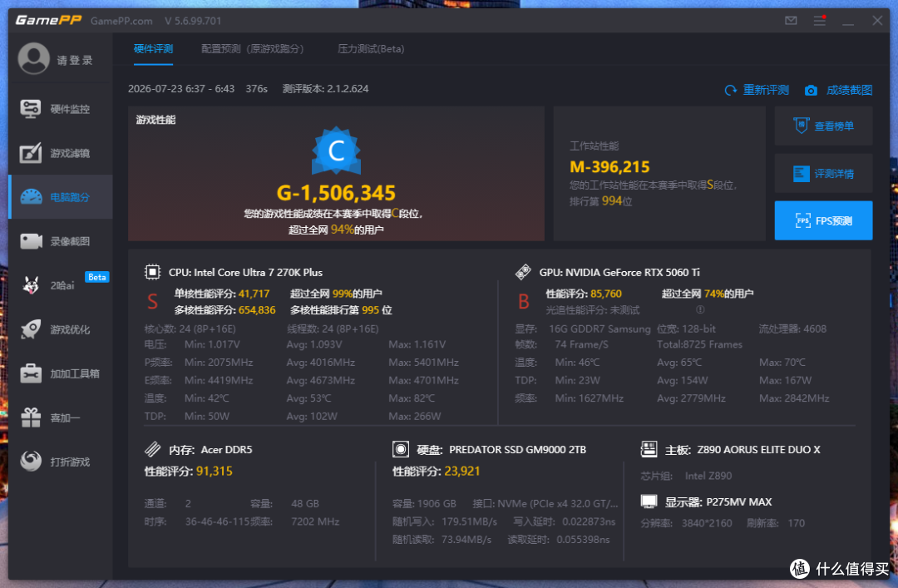Click the GamePP.com link in title bar
898x588 pixels.
coord(121,21)
